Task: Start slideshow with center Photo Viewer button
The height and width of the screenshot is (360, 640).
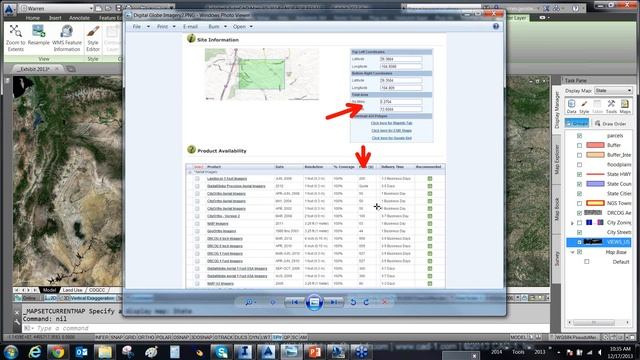Action: point(314,302)
